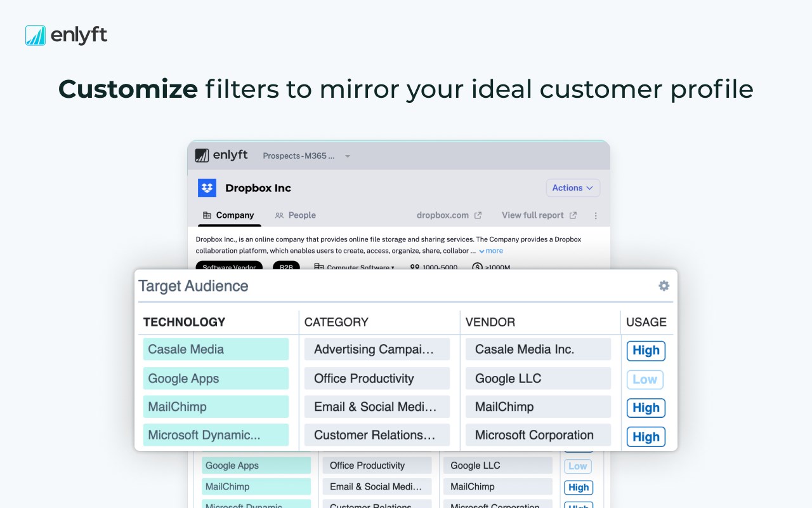Click Advertising Campai... category chip
Image resolution: width=812 pixels, height=508 pixels.
pos(377,349)
